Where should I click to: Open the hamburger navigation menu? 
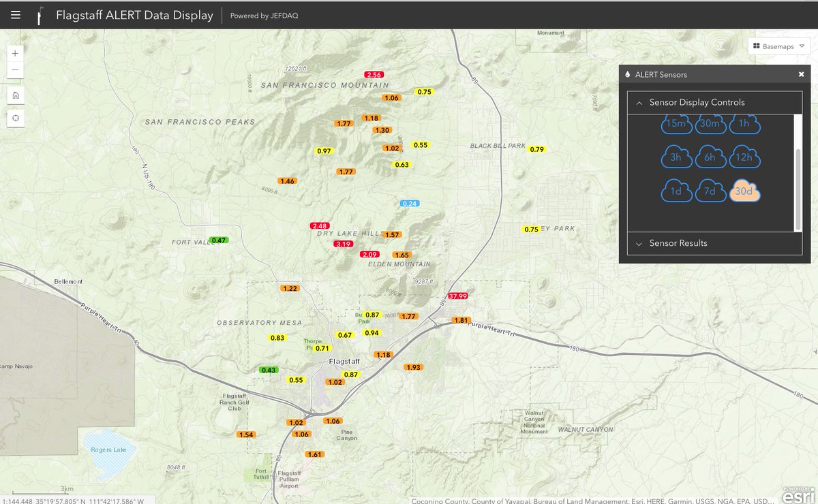pyautogui.click(x=15, y=14)
